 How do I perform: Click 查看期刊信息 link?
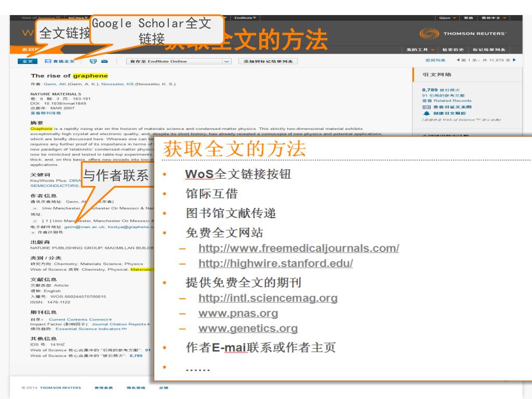46,113
